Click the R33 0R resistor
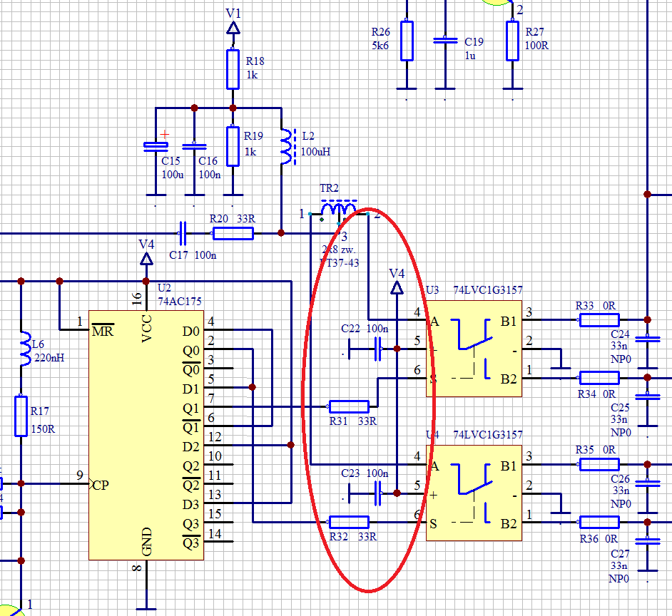 click(599, 320)
